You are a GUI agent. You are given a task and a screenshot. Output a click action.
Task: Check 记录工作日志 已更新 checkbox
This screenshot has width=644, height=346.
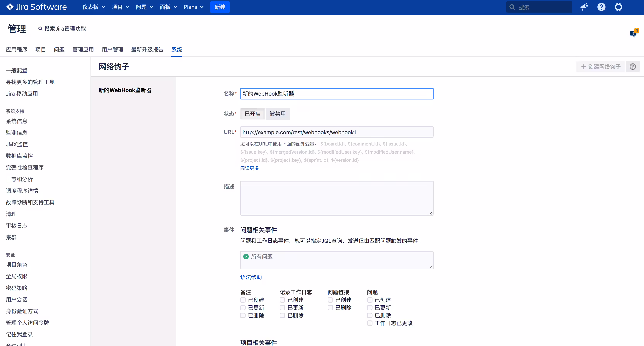pos(282,307)
